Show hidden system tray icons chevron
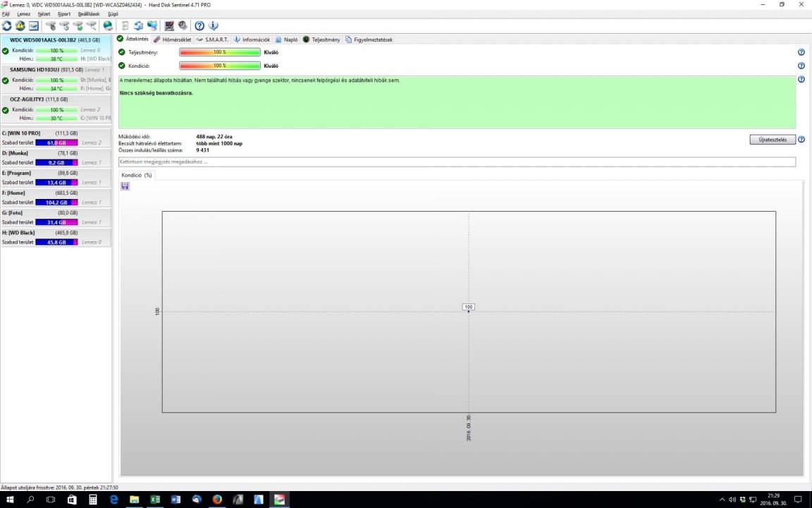This screenshot has width=812, height=508. coord(722,500)
